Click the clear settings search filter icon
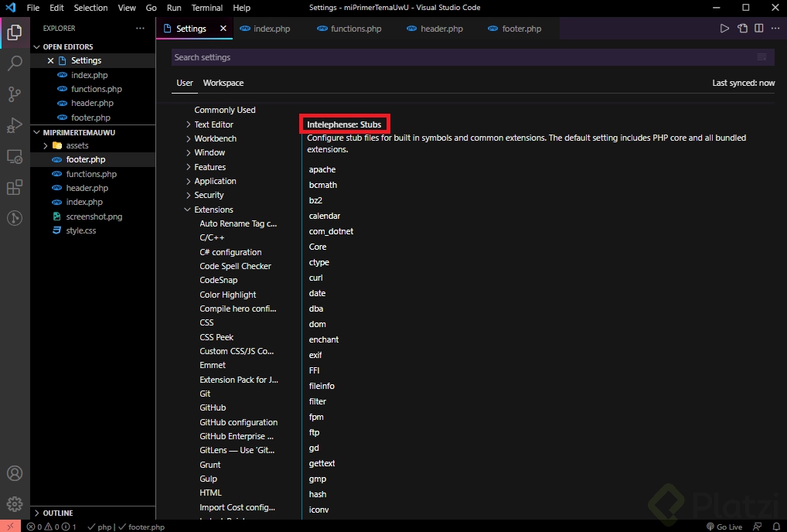This screenshot has width=787, height=532. pos(761,57)
